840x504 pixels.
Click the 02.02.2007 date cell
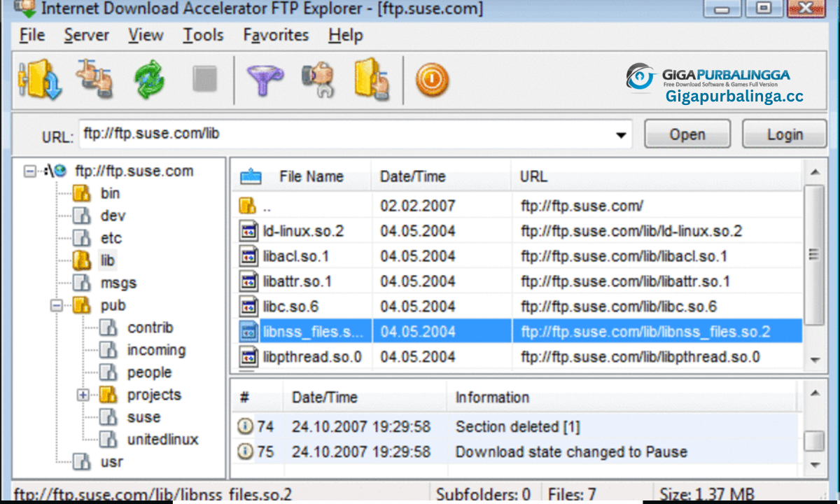pos(418,206)
